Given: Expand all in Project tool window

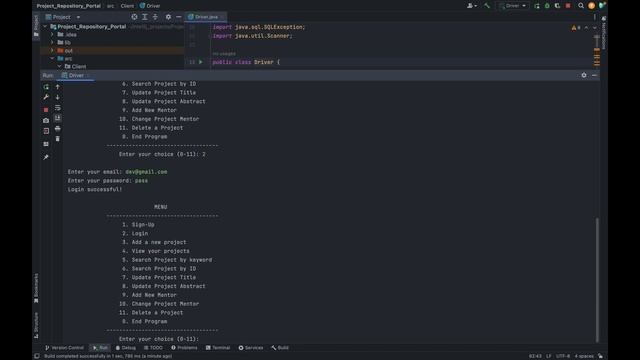Looking at the screenshot, I should point(144,17).
